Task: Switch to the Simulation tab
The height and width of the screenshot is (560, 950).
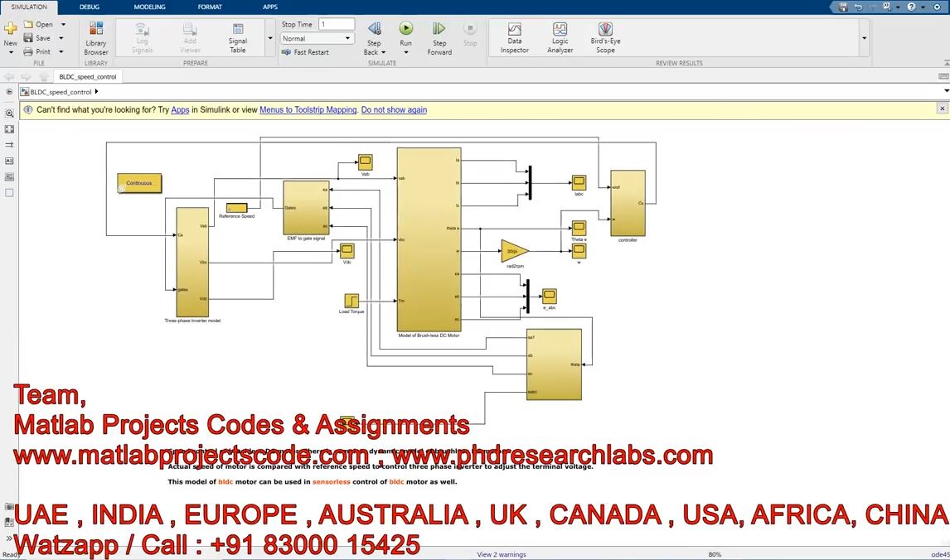Action: pyautogui.click(x=29, y=7)
